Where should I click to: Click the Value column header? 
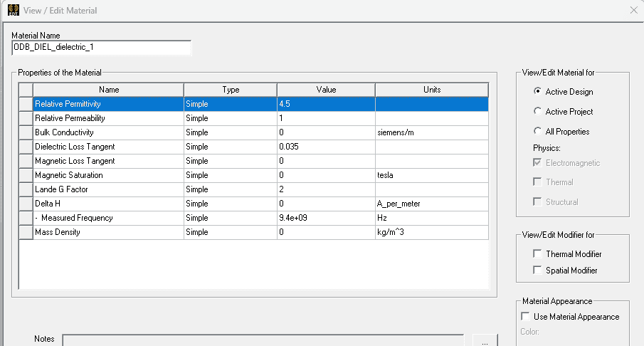click(326, 90)
